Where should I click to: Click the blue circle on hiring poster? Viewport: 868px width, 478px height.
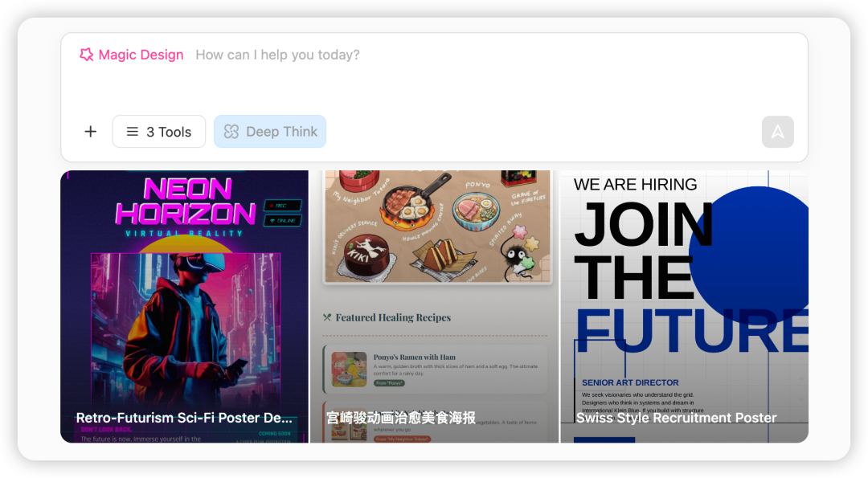point(750,255)
